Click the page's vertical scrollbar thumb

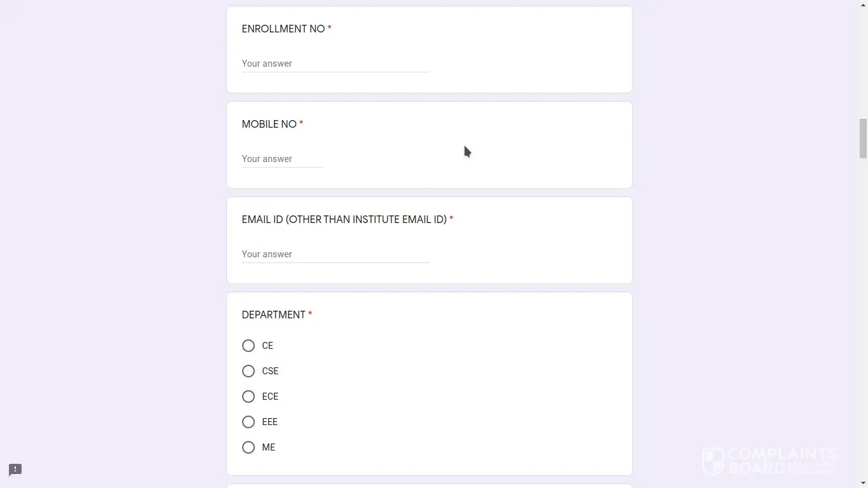pos(863,138)
